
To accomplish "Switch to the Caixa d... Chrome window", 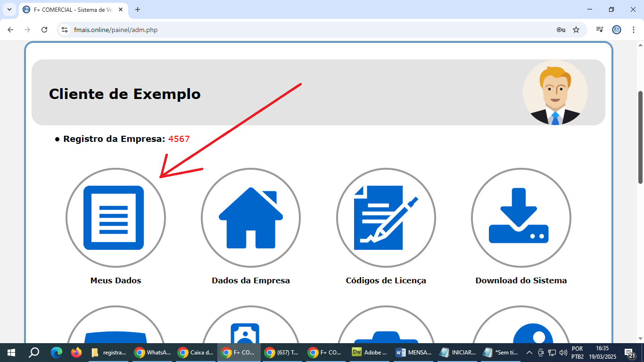I will (x=196, y=353).
